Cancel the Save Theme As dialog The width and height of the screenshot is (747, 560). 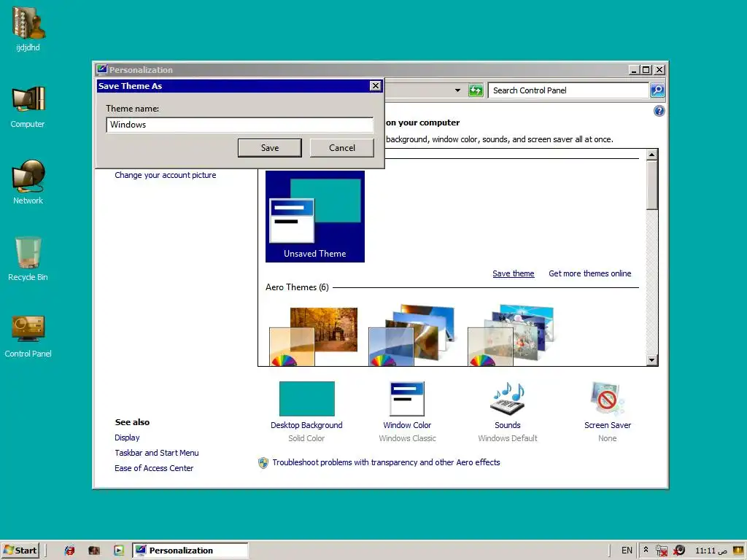tap(342, 147)
